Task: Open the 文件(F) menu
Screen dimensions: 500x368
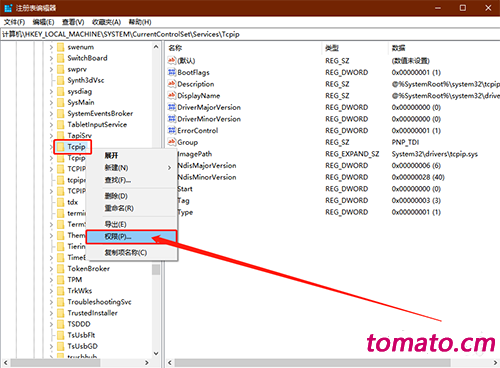Action: click(14, 22)
